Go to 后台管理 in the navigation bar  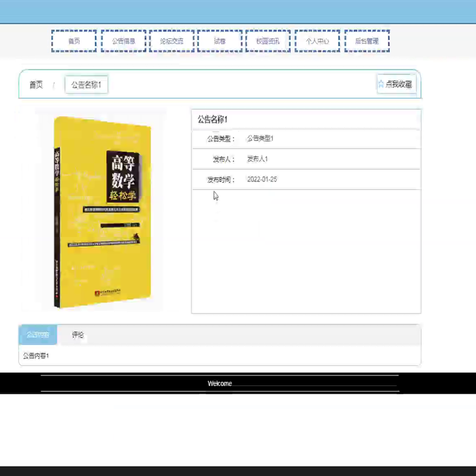[x=367, y=41]
